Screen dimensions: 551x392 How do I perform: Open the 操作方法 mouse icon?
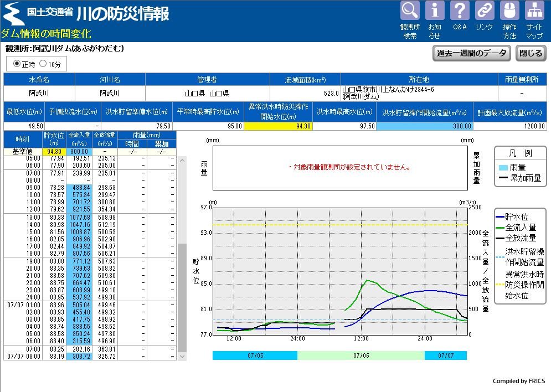coord(509,11)
